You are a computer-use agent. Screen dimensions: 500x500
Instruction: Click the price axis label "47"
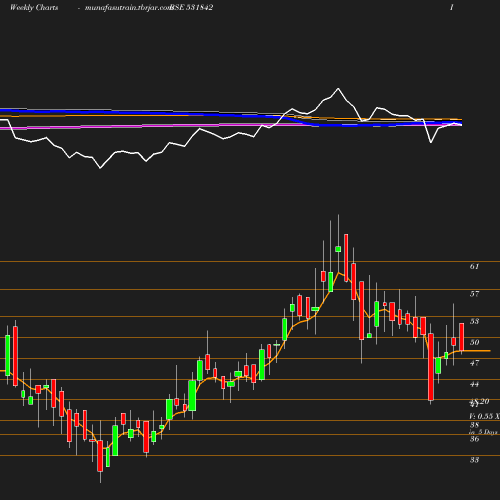coord(474,363)
